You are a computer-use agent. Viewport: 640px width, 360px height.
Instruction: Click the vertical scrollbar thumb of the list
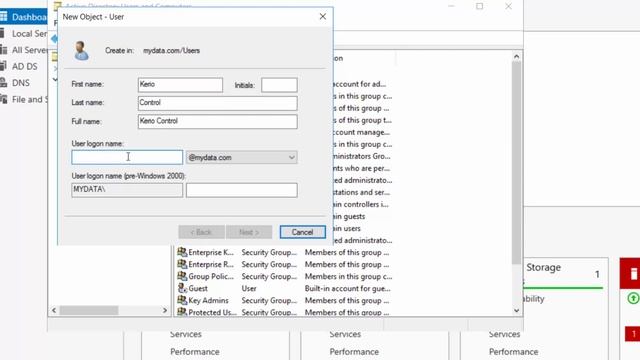pyautogui.click(x=516, y=162)
